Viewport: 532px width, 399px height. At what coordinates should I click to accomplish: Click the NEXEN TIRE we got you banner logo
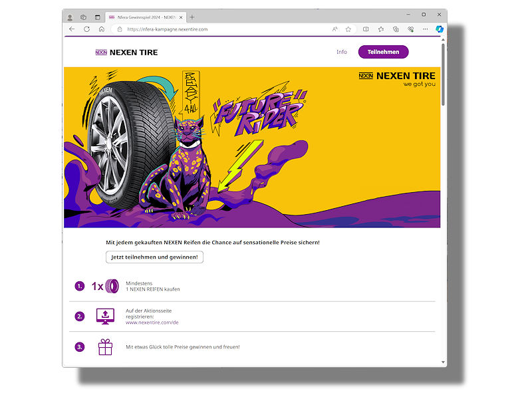(397, 79)
